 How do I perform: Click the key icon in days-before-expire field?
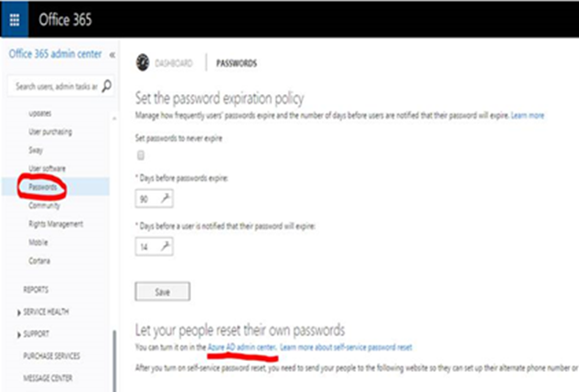tap(165, 198)
